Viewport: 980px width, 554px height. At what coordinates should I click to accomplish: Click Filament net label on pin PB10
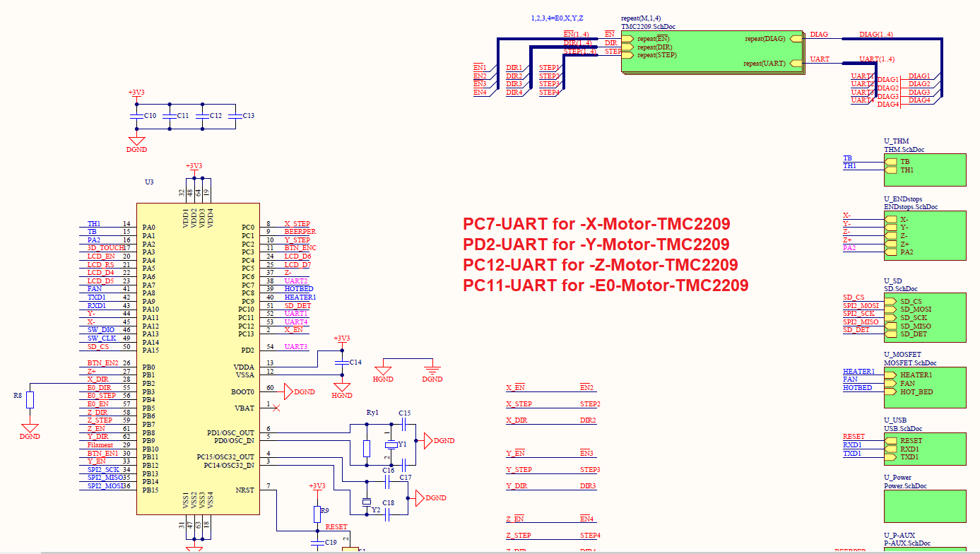100,445
